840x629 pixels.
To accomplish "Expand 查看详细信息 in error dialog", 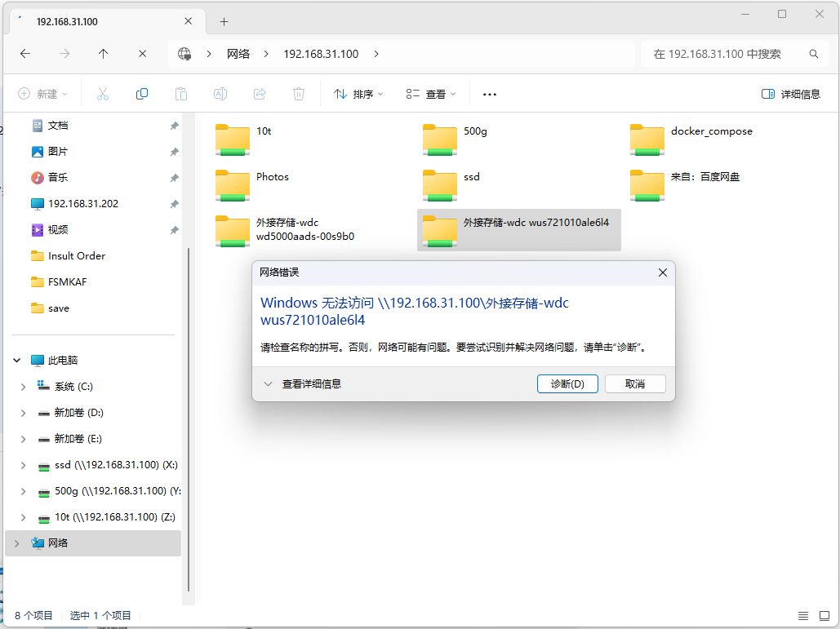I will [303, 383].
